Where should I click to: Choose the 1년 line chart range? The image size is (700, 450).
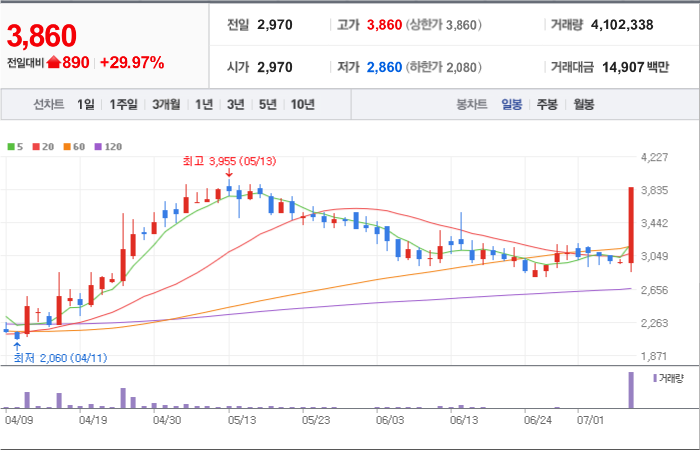pyautogui.click(x=204, y=105)
